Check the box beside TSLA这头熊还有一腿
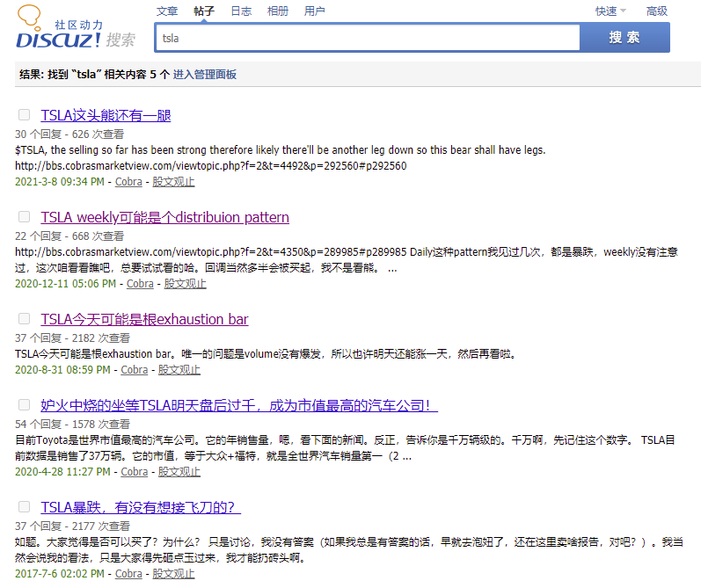Image resolution: width=701 pixels, height=588 pixels. pyautogui.click(x=25, y=114)
